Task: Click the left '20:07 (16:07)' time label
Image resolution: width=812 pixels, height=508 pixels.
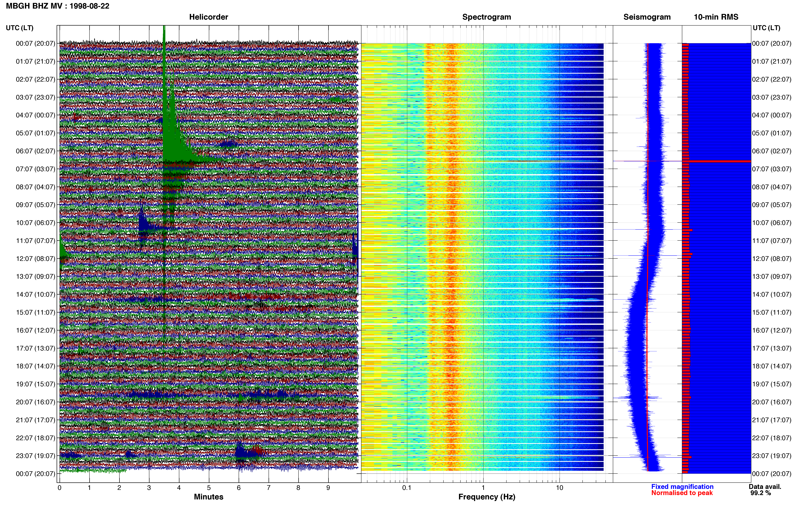Action: click(36, 402)
